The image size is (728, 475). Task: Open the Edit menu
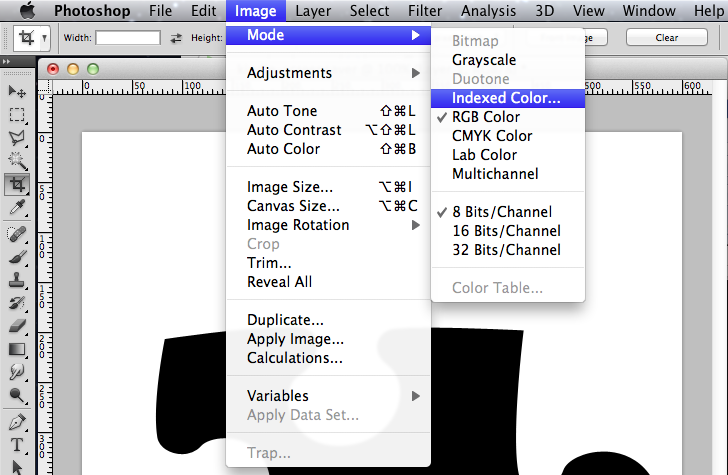pyautogui.click(x=203, y=10)
